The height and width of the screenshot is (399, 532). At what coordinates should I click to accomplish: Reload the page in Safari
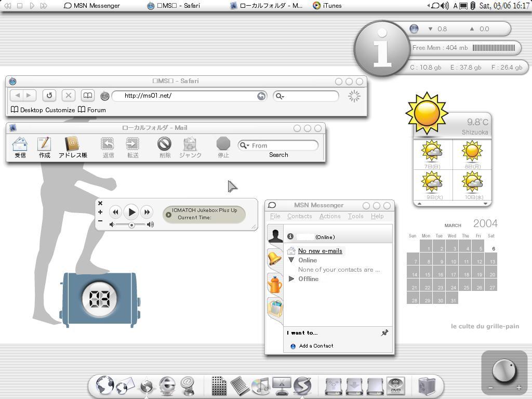point(49,96)
